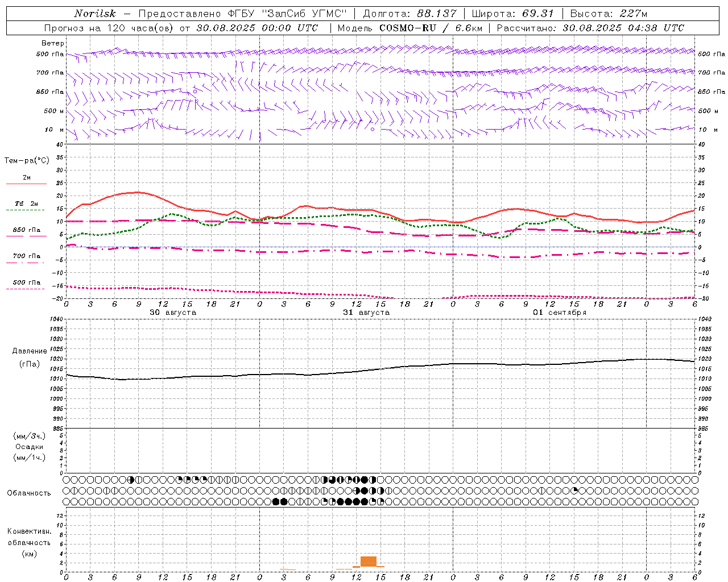Click the 40 value on left temperature axis
Viewport: 728px width, 582px height.
(x=60, y=144)
